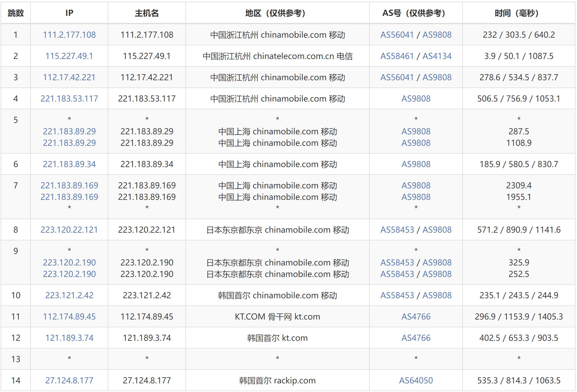The image size is (577, 392).
Task: Select hostname cell 27.124.8.177
Action: pos(147,380)
